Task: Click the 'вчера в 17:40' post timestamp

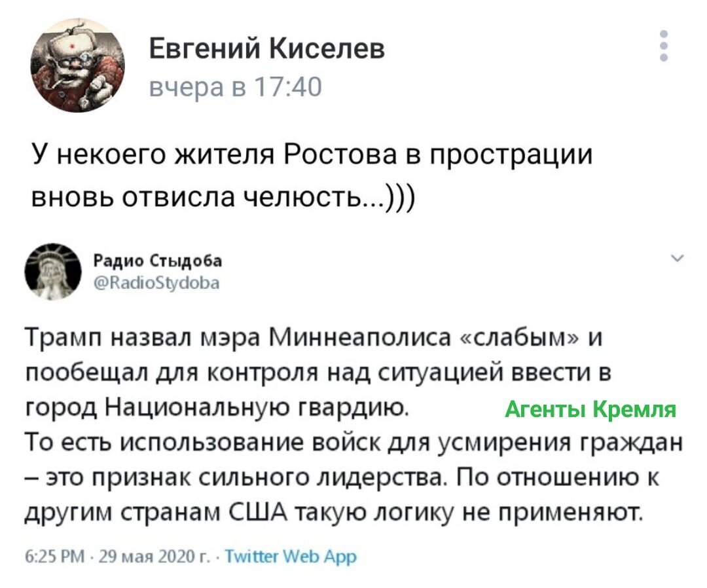Action: tap(236, 86)
